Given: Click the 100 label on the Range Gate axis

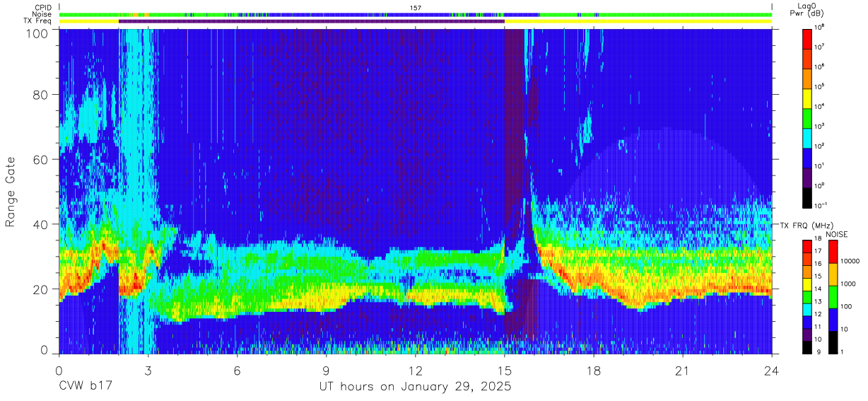Looking at the screenshot, I should click(x=37, y=33).
